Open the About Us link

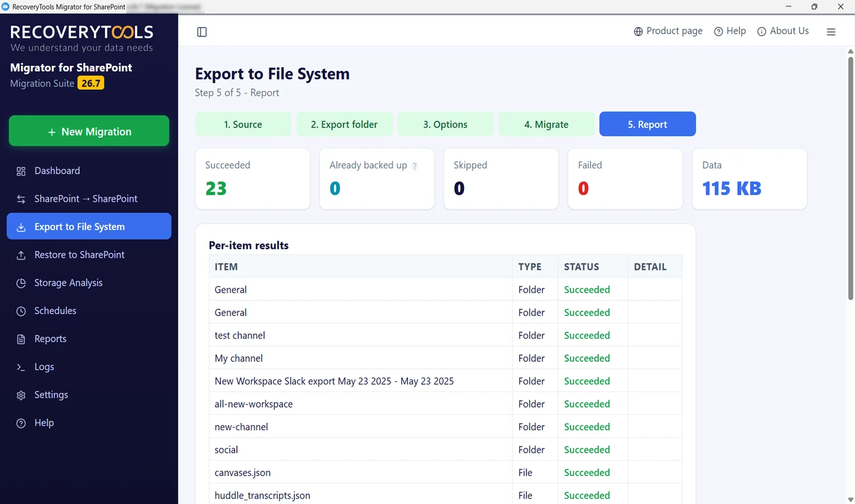click(x=783, y=31)
